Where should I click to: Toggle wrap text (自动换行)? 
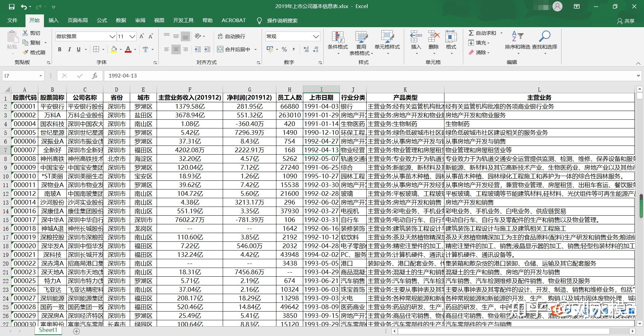231,36
